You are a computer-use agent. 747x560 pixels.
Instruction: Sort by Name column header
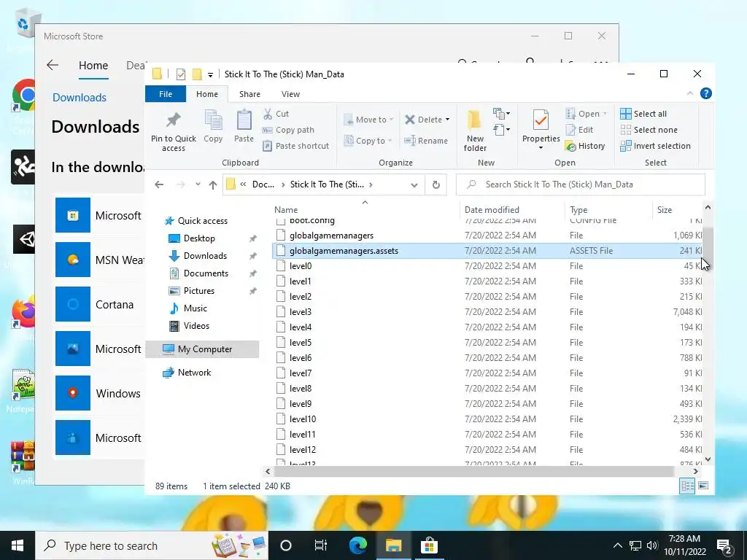tap(365, 209)
